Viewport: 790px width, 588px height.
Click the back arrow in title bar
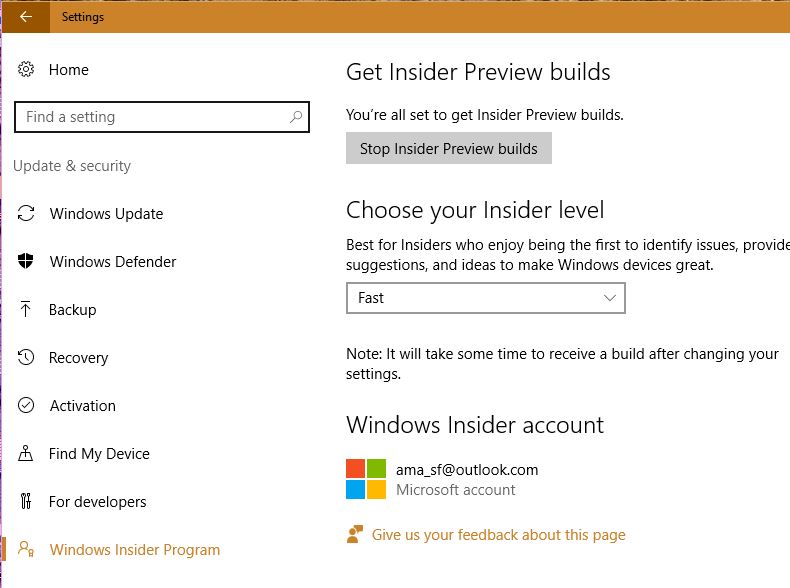pos(26,16)
